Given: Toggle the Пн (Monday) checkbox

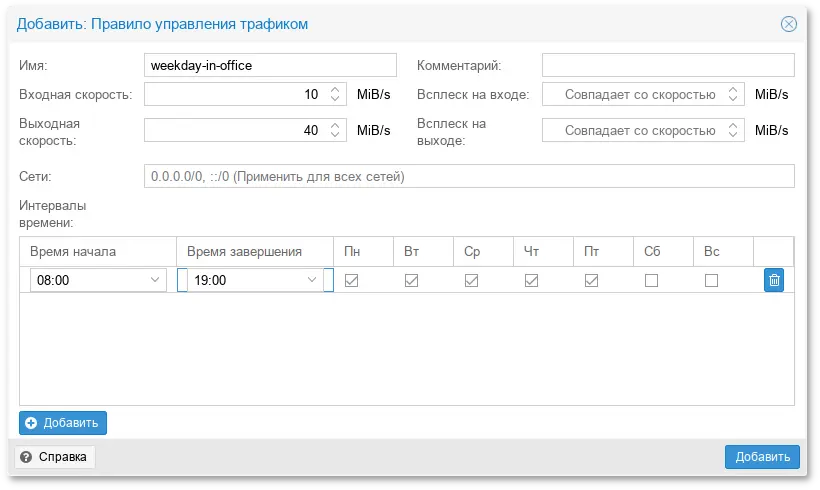Looking at the screenshot, I should (x=351, y=280).
